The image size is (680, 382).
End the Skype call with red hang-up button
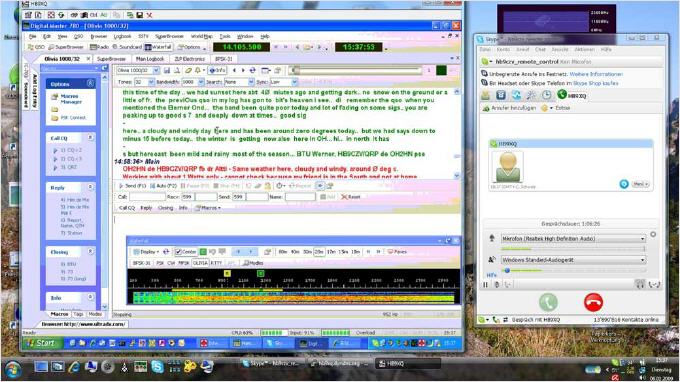point(593,302)
